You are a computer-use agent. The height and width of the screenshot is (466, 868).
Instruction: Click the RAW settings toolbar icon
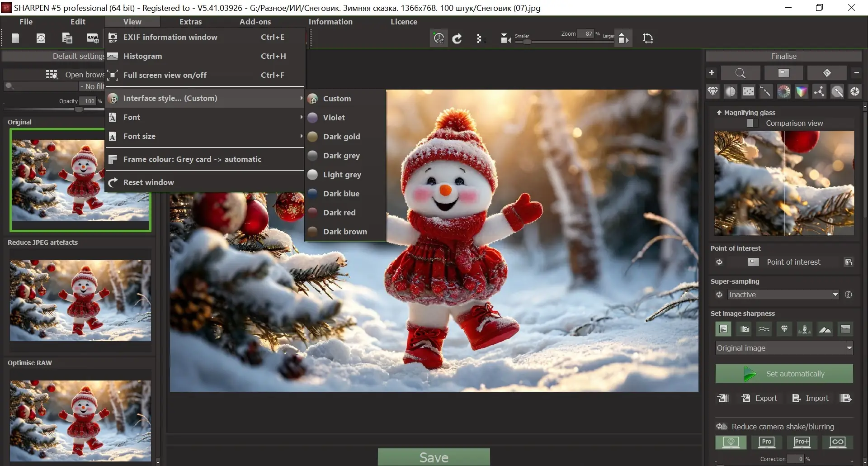click(x=92, y=38)
